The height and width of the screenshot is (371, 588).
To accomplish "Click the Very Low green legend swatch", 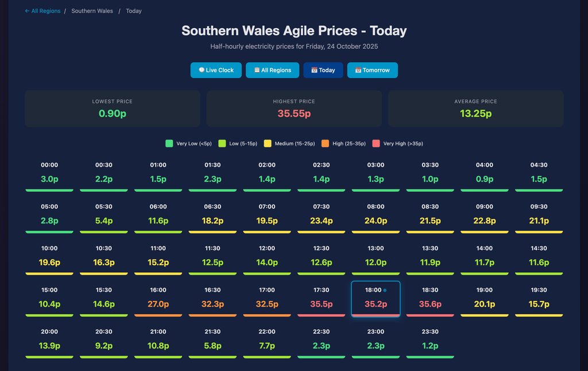I will (169, 144).
